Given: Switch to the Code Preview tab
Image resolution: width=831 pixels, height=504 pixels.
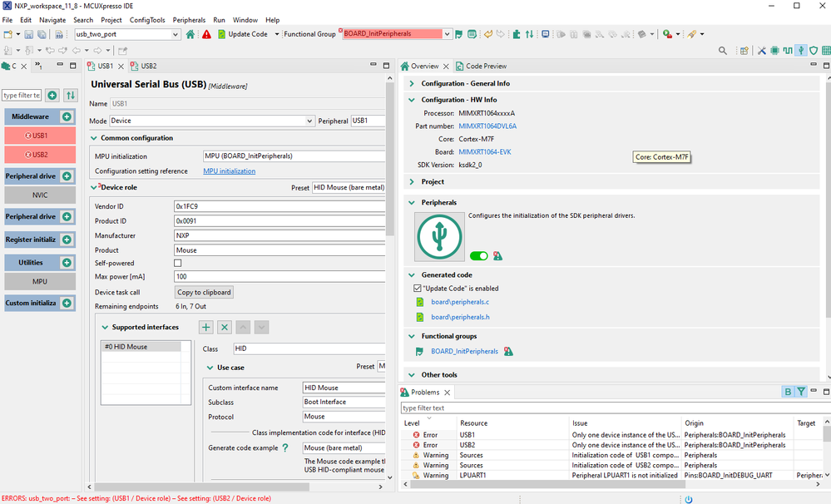Looking at the screenshot, I should (482, 67).
